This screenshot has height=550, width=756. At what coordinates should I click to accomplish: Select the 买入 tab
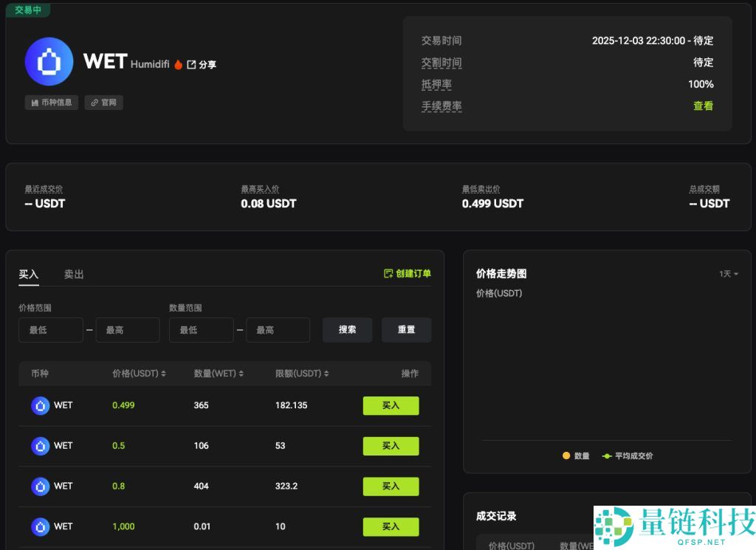pyautogui.click(x=28, y=273)
